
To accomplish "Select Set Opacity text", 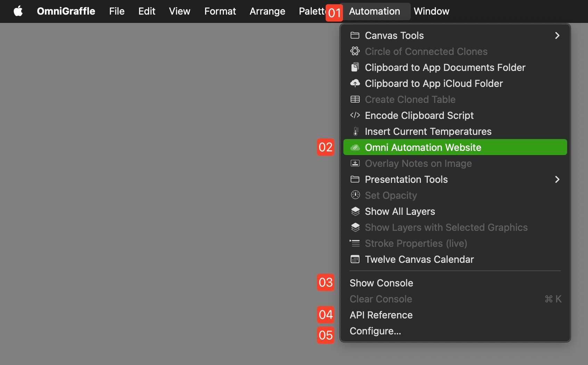I will coord(391,195).
